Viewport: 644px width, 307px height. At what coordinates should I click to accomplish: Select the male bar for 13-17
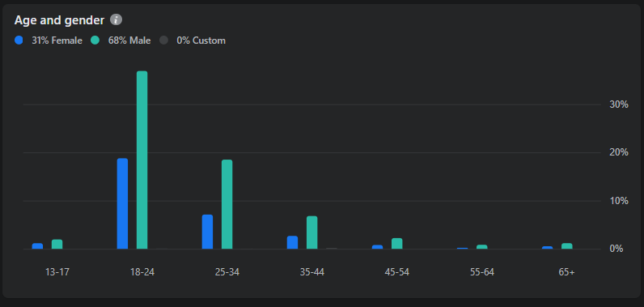pos(57,244)
